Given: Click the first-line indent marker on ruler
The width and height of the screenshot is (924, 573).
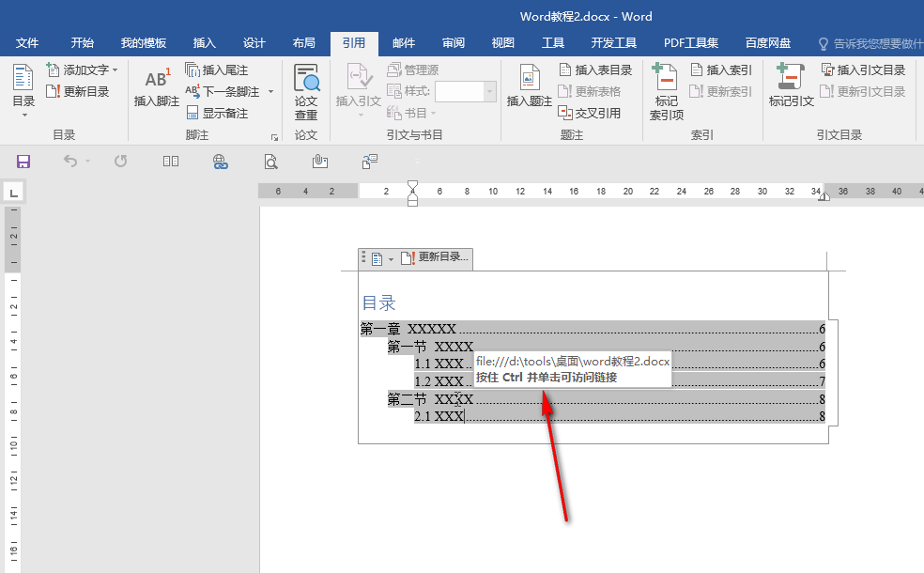Looking at the screenshot, I should (x=412, y=186).
